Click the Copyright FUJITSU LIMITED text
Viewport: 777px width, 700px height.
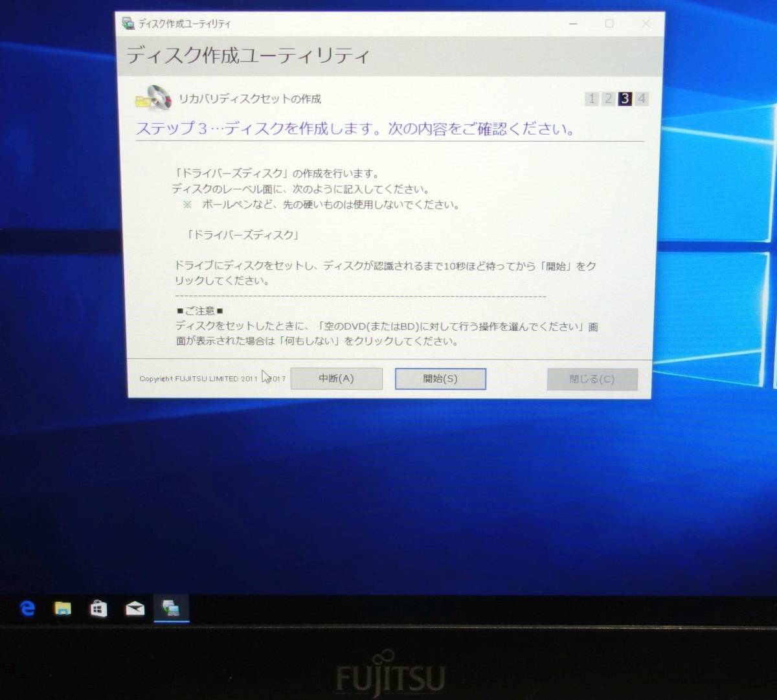(x=212, y=379)
